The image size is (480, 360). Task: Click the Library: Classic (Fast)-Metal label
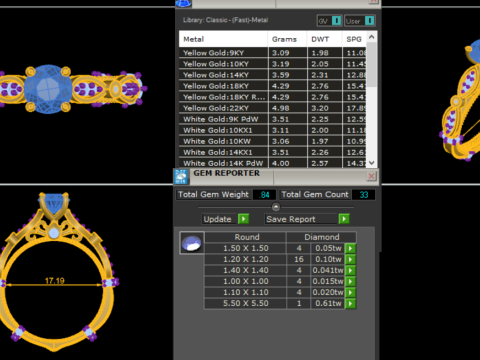225,20
